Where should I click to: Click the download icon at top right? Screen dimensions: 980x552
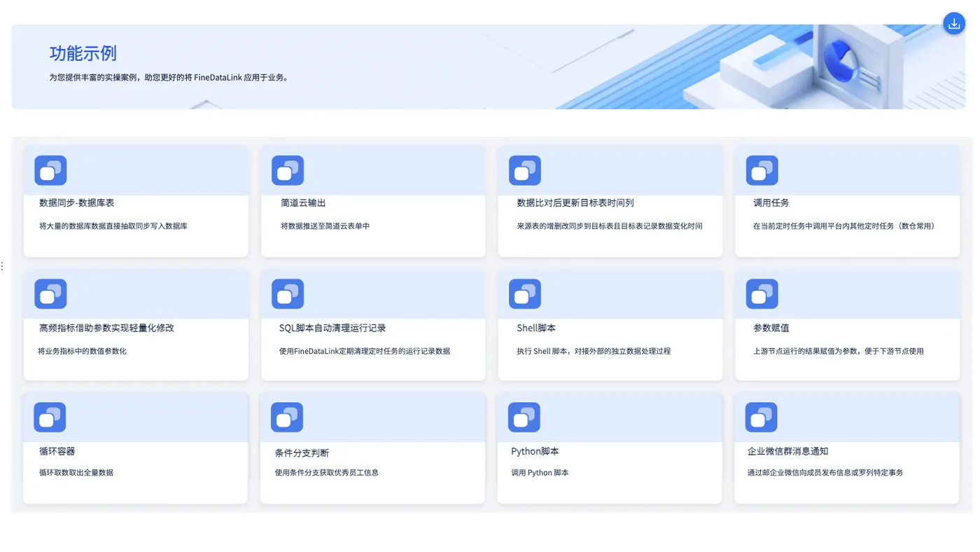[954, 24]
